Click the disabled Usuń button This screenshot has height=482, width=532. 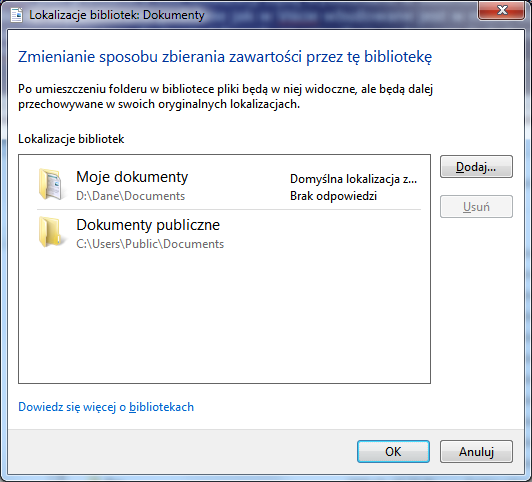[x=476, y=207]
